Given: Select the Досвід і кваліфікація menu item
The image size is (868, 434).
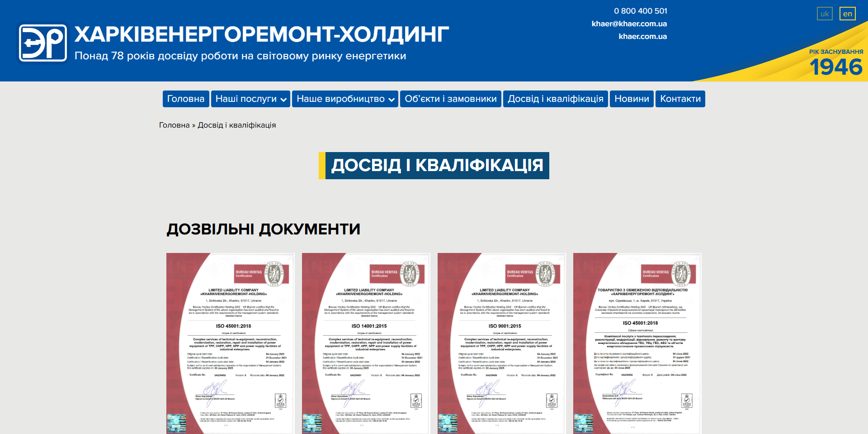Looking at the screenshot, I should coord(556,99).
